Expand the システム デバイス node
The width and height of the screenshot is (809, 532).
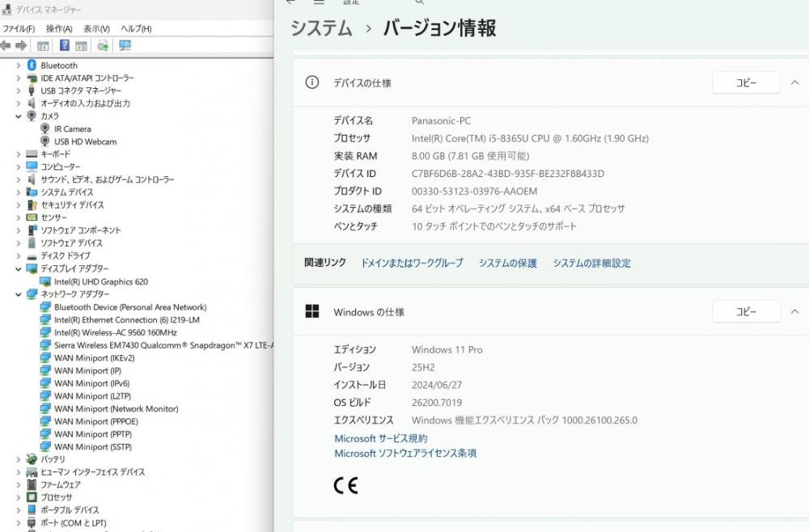[18, 192]
